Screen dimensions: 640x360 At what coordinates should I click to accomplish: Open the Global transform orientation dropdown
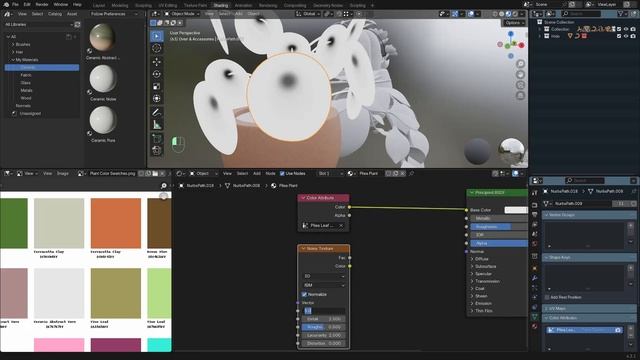(309, 14)
